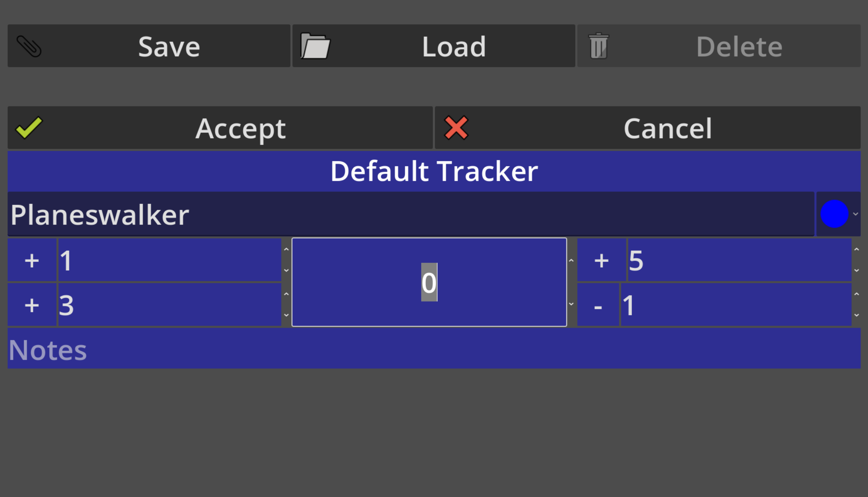
Task: Decrement the central counter value 0
Action: click(x=571, y=304)
